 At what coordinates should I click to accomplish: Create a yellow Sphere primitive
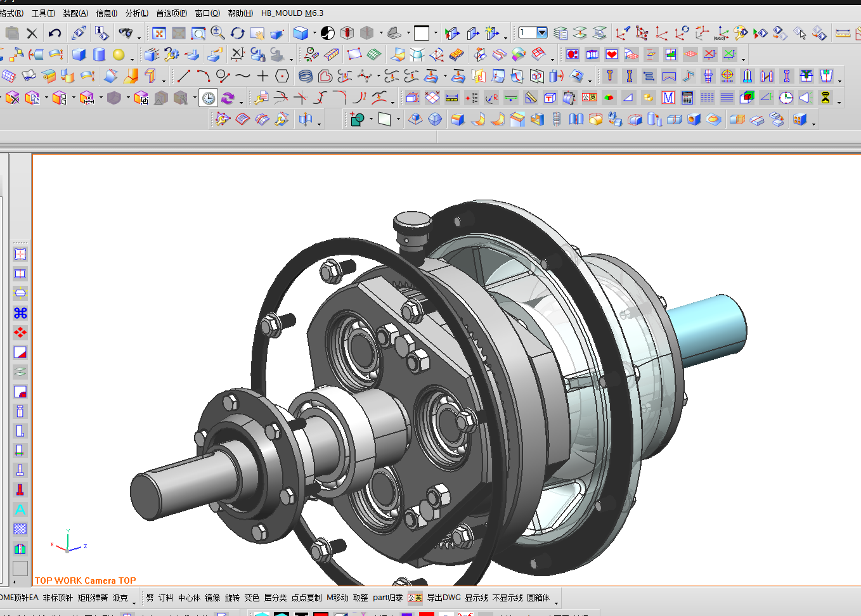click(119, 55)
